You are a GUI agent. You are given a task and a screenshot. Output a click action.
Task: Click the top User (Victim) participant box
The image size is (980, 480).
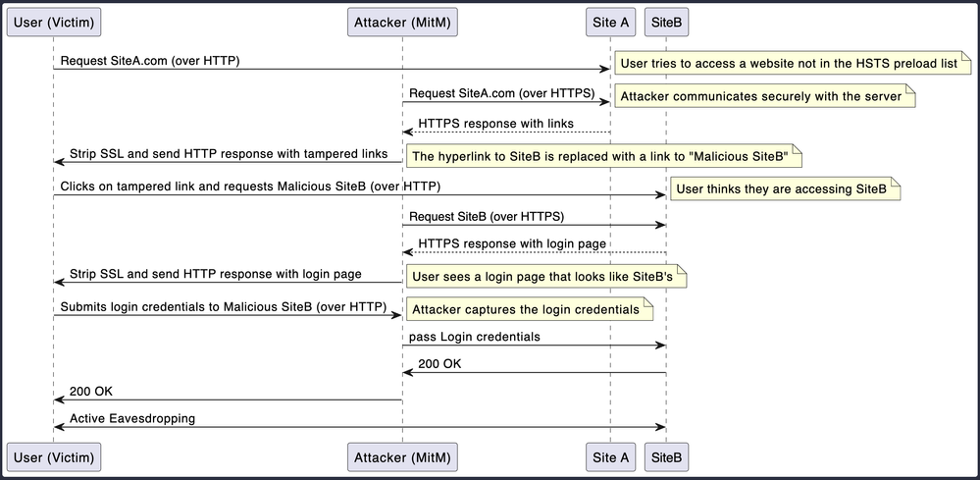click(53, 21)
